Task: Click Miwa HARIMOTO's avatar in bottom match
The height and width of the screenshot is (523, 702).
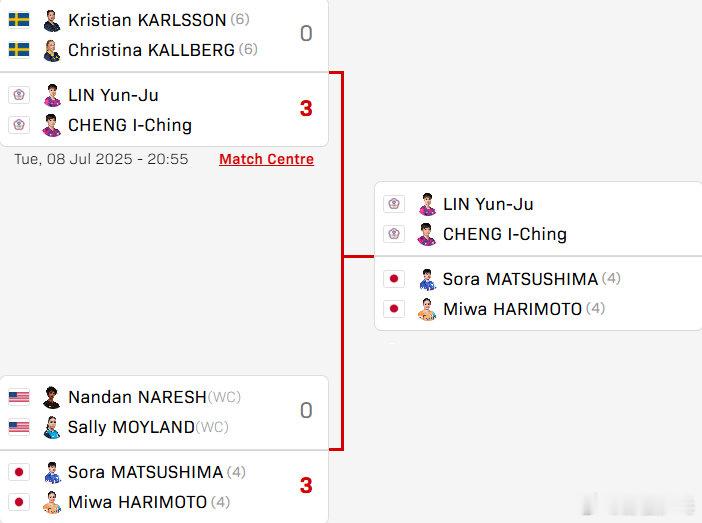Action: pos(52,502)
